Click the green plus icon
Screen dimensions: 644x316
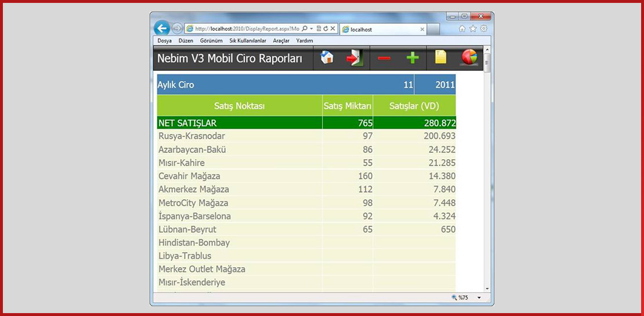coord(413,58)
